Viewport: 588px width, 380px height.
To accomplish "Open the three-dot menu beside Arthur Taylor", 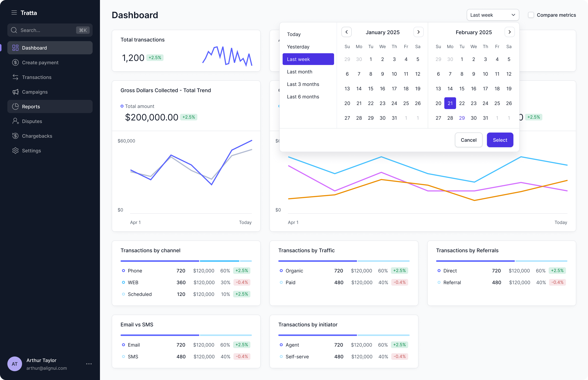I will [x=89, y=364].
